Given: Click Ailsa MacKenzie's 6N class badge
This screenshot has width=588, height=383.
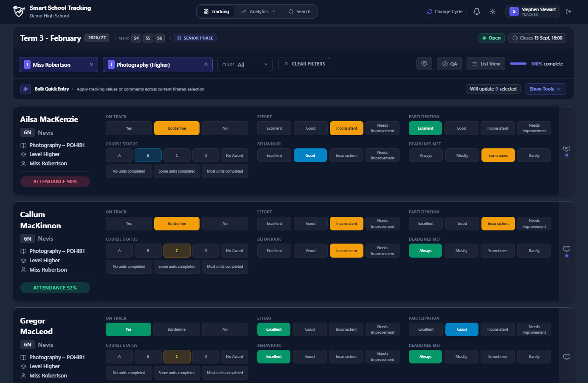Looking at the screenshot, I should click(28, 133).
